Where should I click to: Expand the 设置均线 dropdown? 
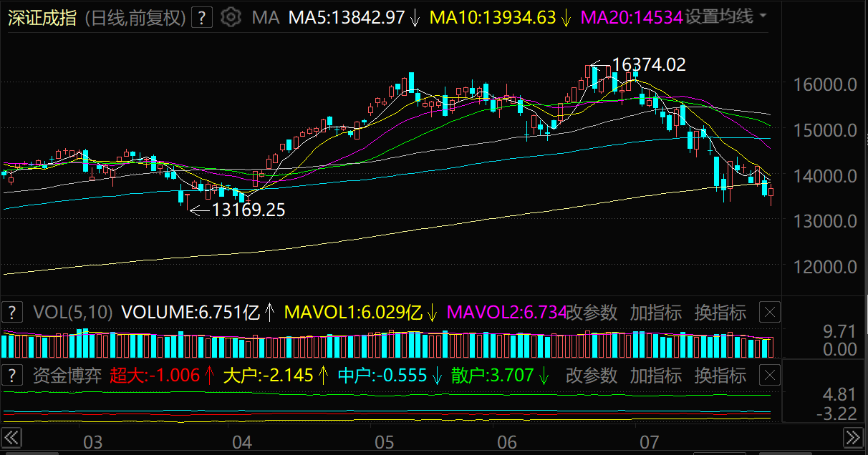pos(725,16)
